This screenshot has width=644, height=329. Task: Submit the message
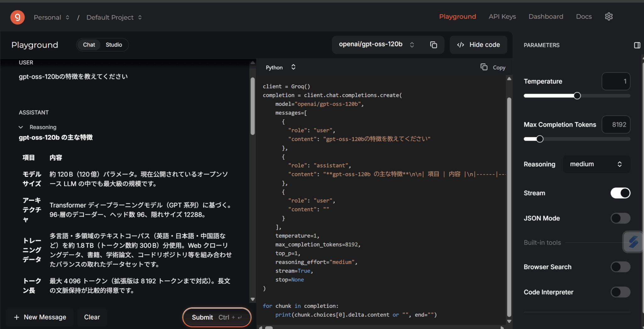pyautogui.click(x=217, y=317)
